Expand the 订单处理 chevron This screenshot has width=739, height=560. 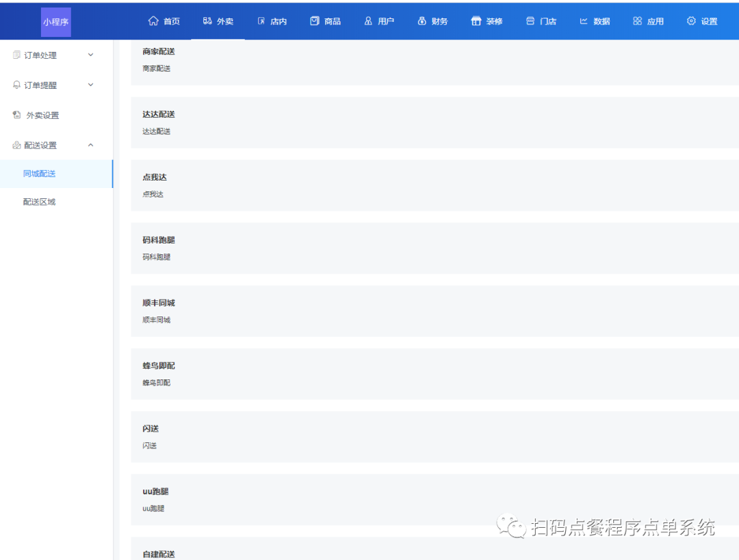[90, 55]
